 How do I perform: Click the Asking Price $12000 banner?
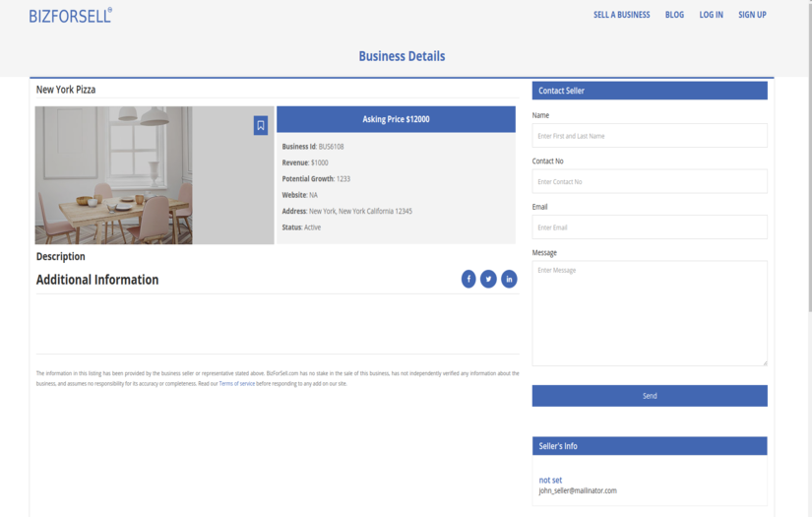[396, 119]
